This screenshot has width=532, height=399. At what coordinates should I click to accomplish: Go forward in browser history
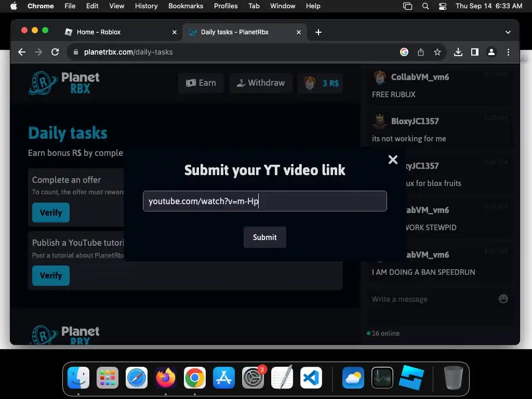pos(38,52)
